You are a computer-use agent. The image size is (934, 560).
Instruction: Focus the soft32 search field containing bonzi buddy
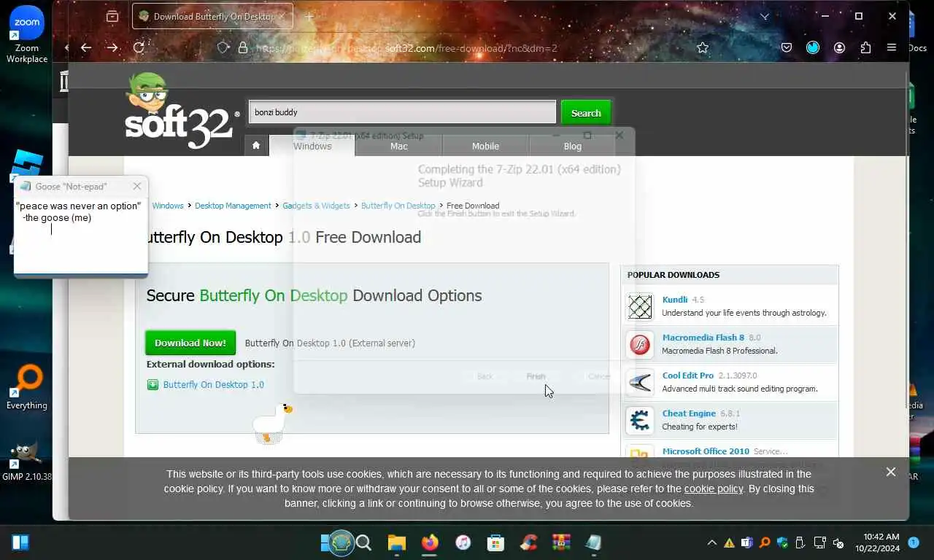coord(402,112)
